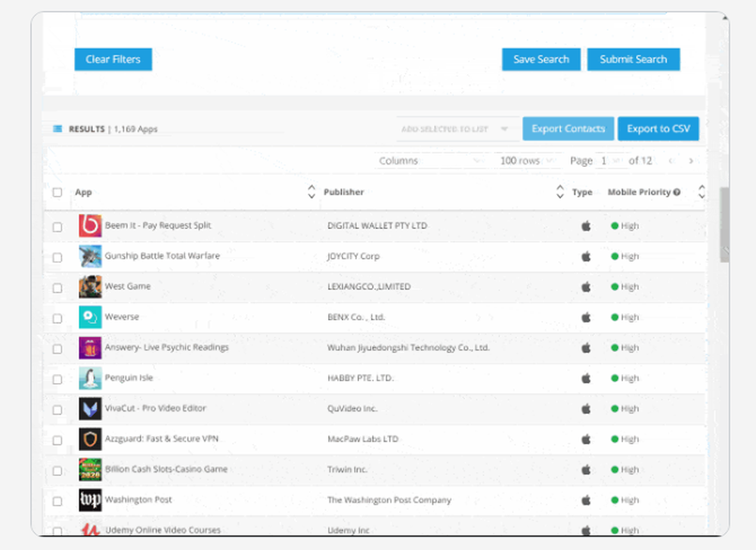The image size is (756, 550).
Task: Go to previous results page arrow
Action: [671, 161]
